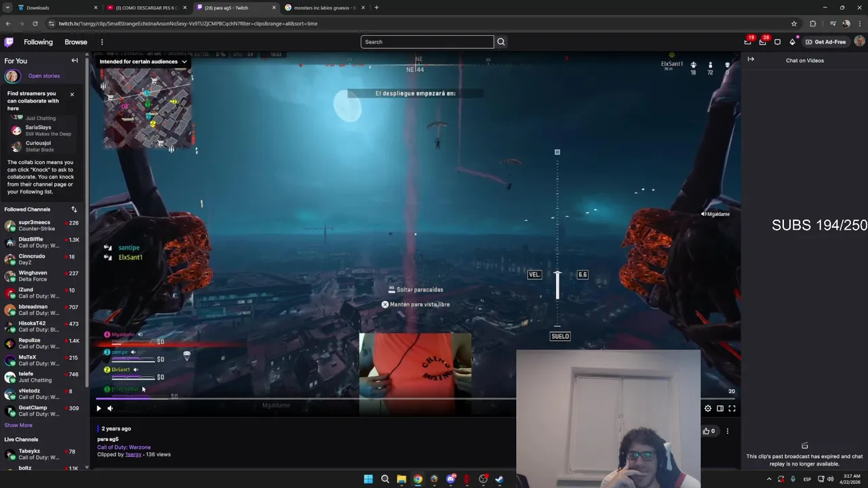Open supr3meecs channel in sidebar

click(x=42, y=226)
